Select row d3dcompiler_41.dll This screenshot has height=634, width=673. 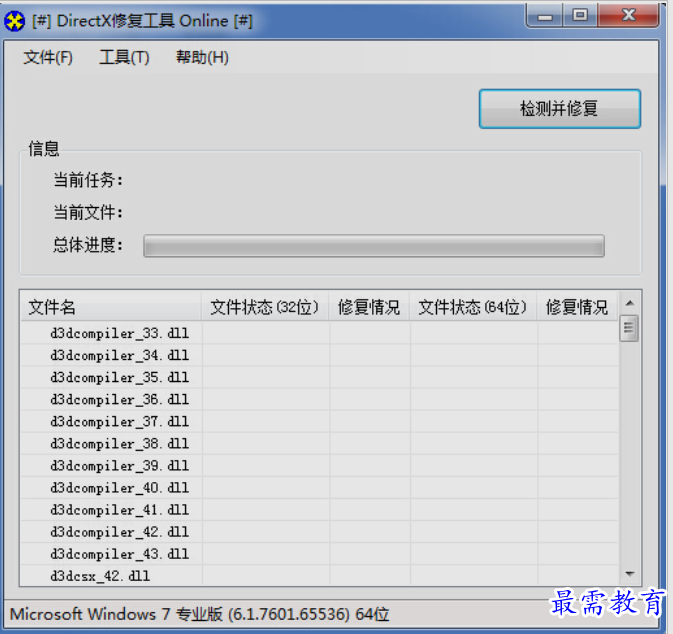(x=320, y=510)
